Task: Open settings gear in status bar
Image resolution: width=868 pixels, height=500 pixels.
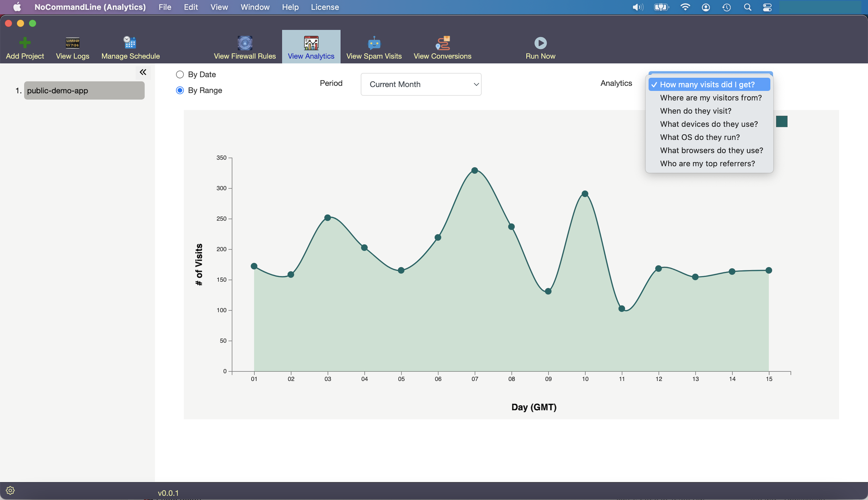Action: pos(10,490)
